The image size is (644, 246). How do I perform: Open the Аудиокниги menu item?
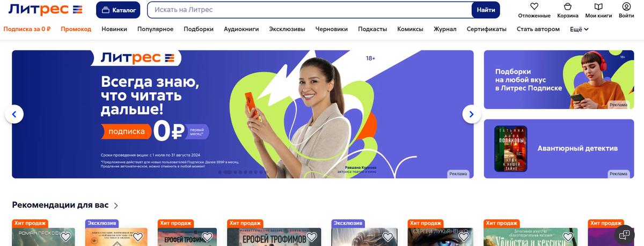tap(241, 29)
